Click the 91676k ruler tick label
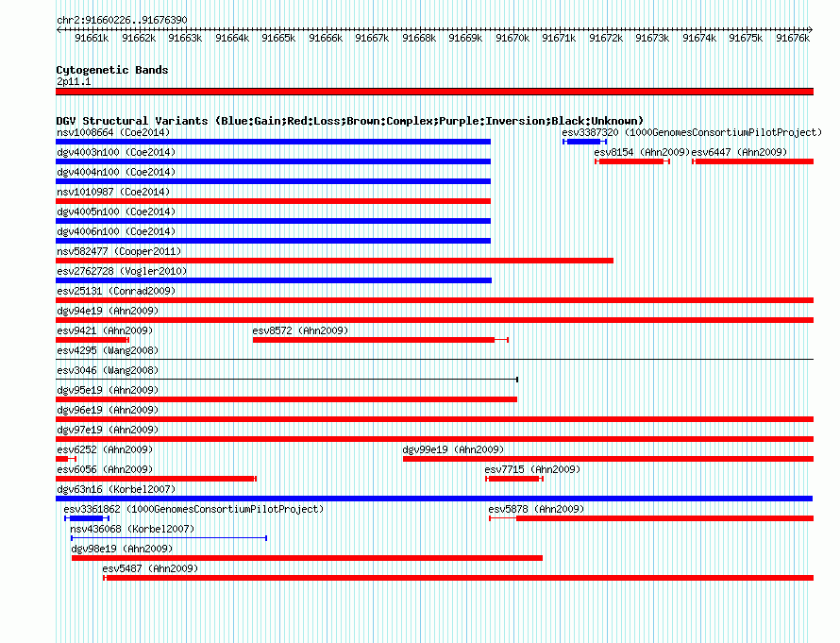Screen dimensions: 840x643 point(793,38)
